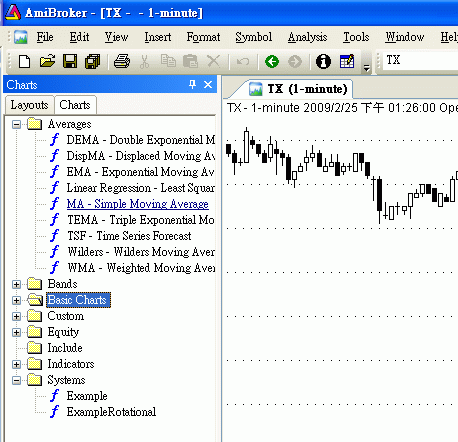Select TEMA - Triple Exponential item
The width and height of the screenshot is (458, 442).
tap(141, 220)
